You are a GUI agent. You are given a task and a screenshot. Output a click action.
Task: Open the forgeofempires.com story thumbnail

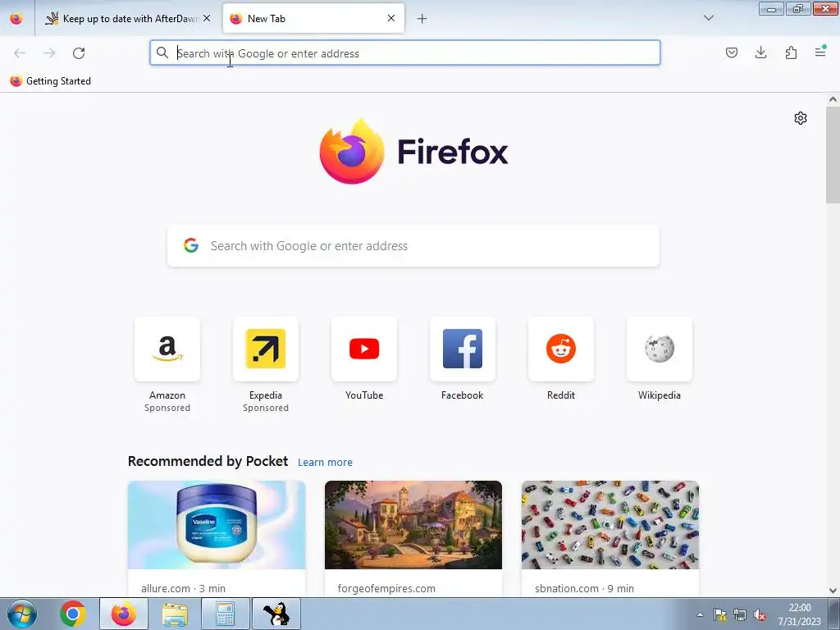pyautogui.click(x=413, y=525)
